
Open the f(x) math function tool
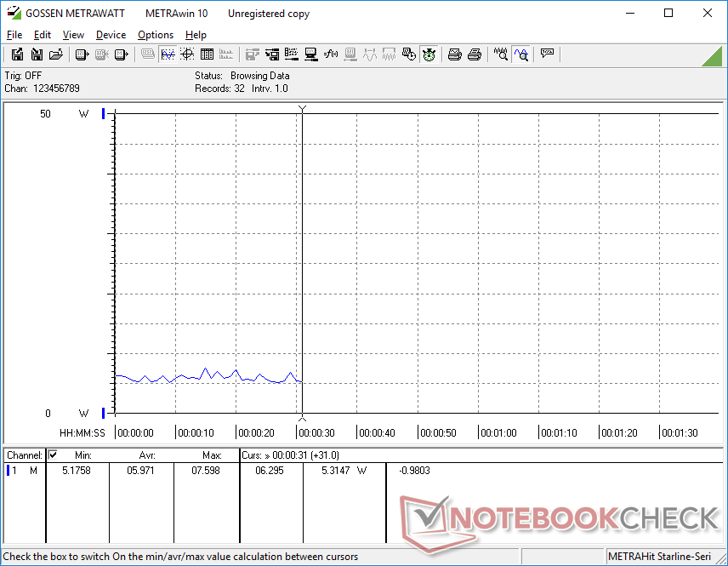(x=331, y=54)
